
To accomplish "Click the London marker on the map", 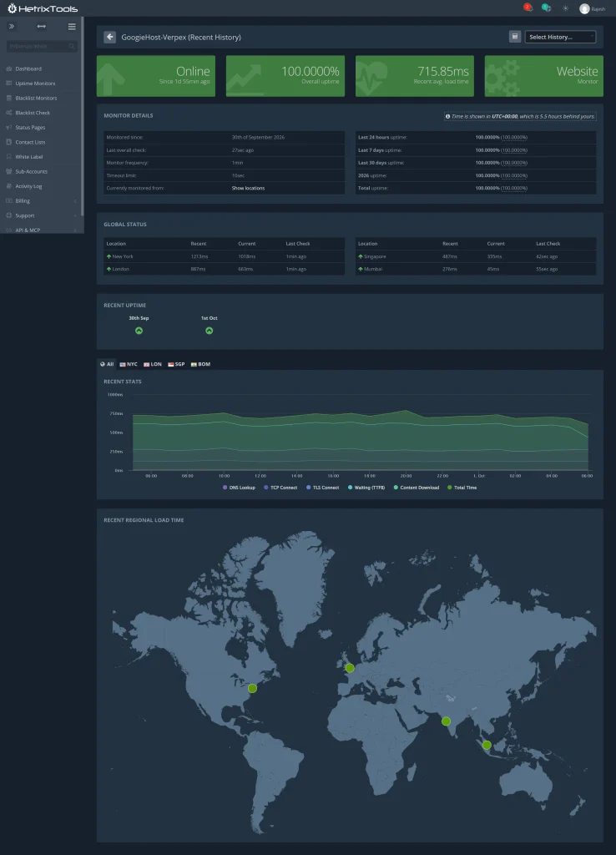I will [350, 668].
